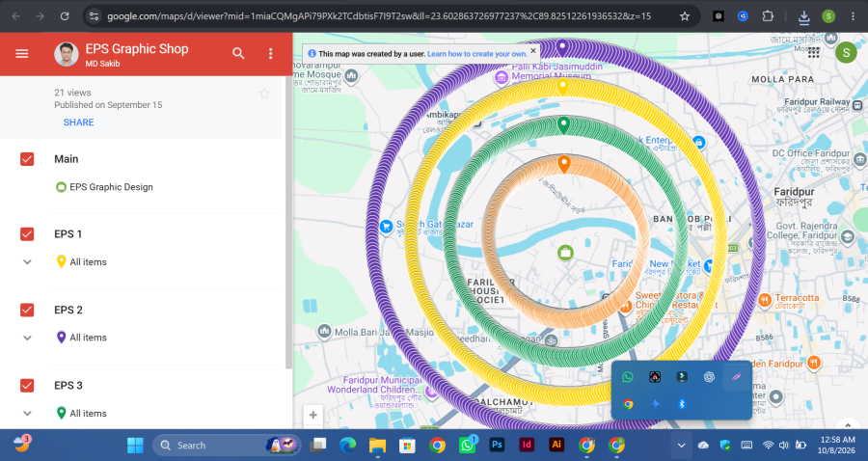Bookmark this page with the star icon
The height and width of the screenshot is (461, 868).
click(x=685, y=16)
